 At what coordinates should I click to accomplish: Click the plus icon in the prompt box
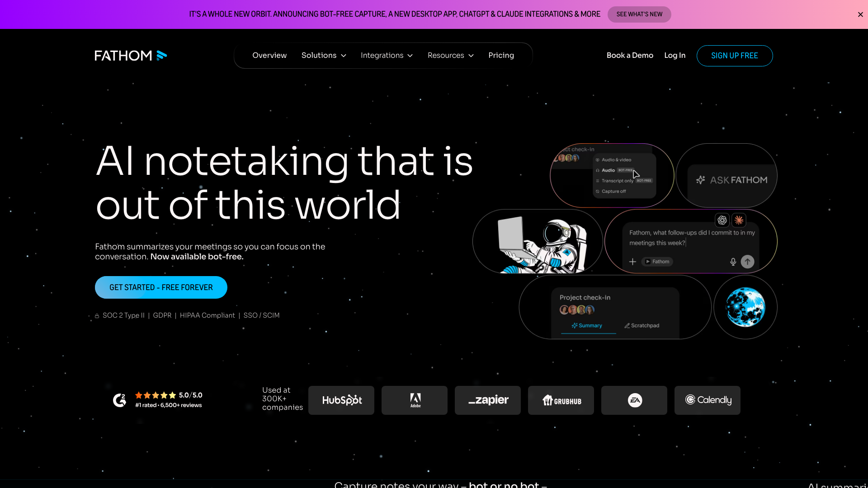click(632, 262)
